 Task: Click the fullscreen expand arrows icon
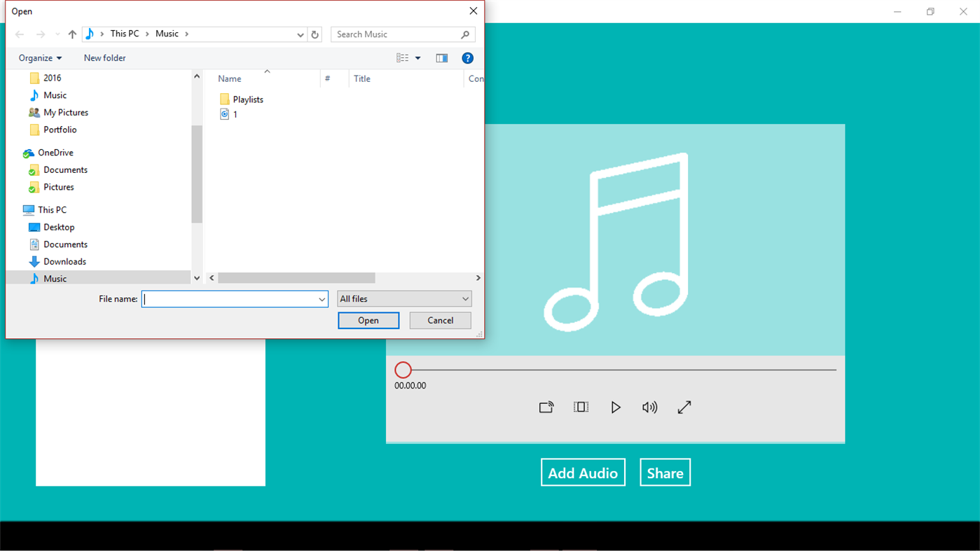click(684, 407)
